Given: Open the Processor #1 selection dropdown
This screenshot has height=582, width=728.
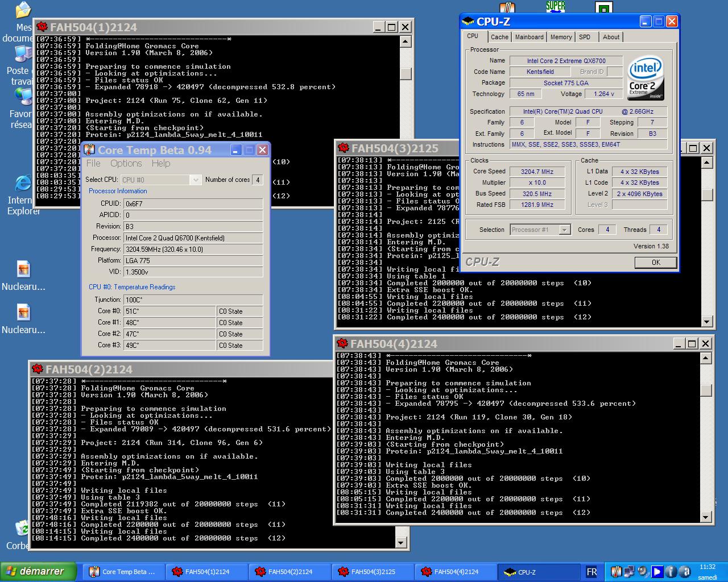Looking at the screenshot, I should pyautogui.click(x=564, y=230).
